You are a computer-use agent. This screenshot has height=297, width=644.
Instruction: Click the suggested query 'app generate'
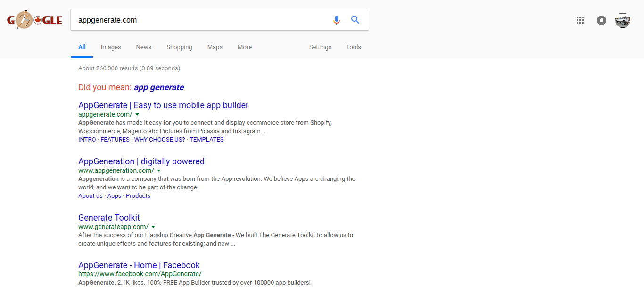tap(159, 87)
